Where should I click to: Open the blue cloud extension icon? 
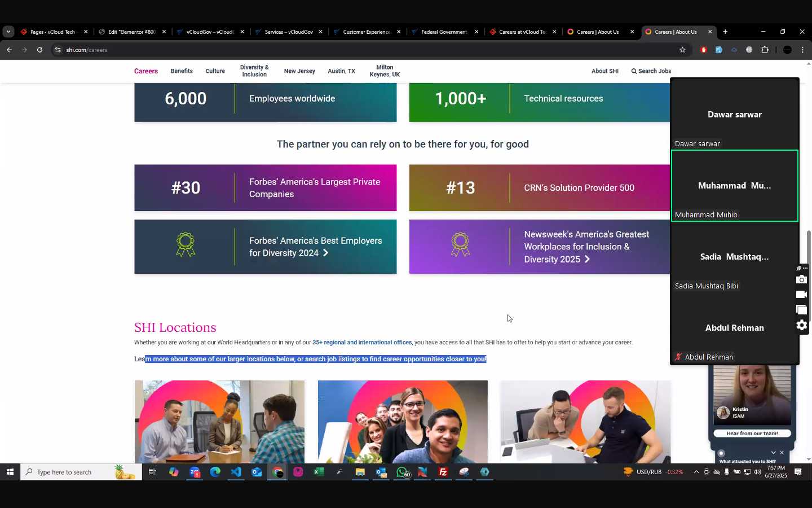734,50
